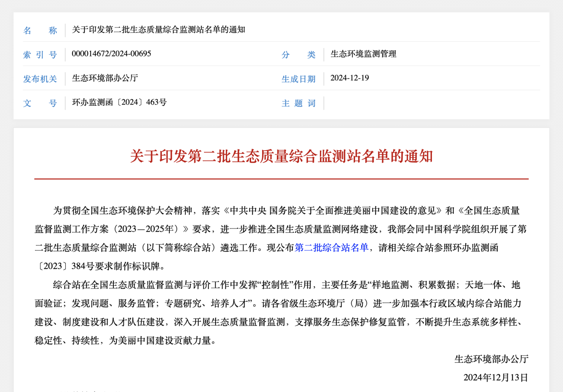Click the 分类 field label

pyautogui.click(x=298, y=55)
